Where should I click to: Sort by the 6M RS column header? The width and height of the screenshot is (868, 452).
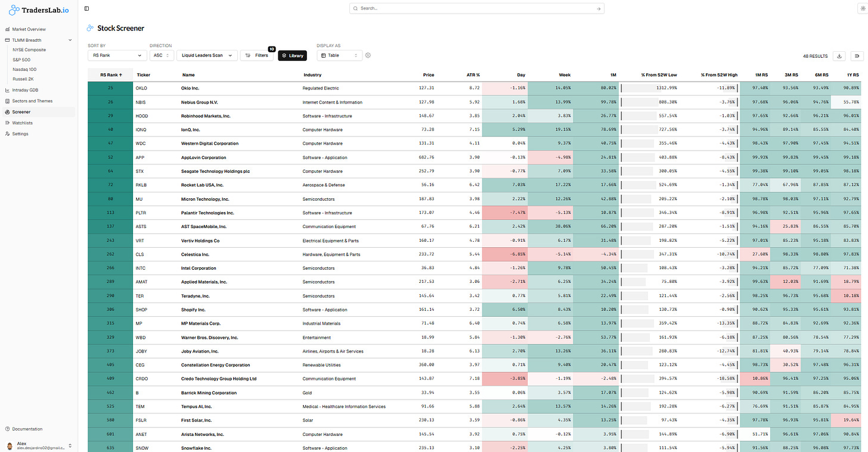pos(821,75)
